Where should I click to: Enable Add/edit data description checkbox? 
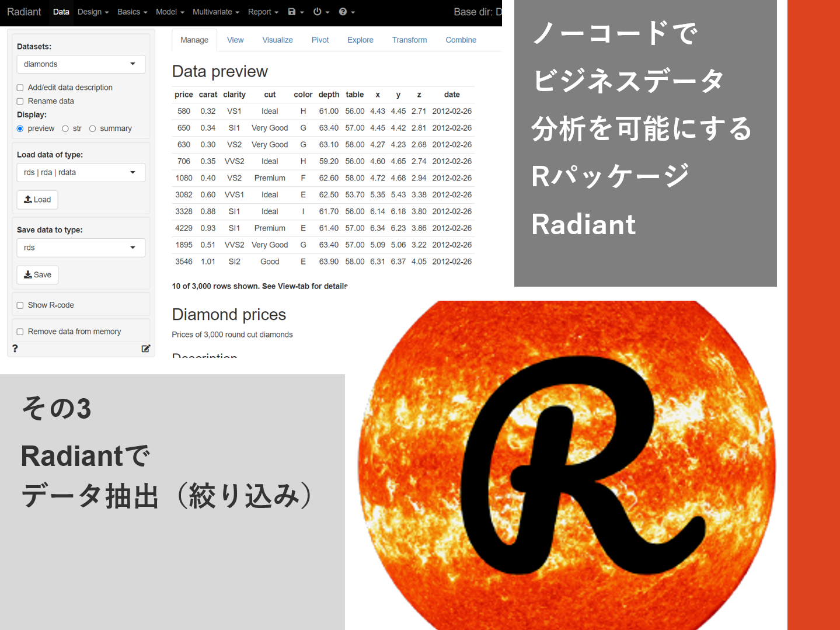20,88
